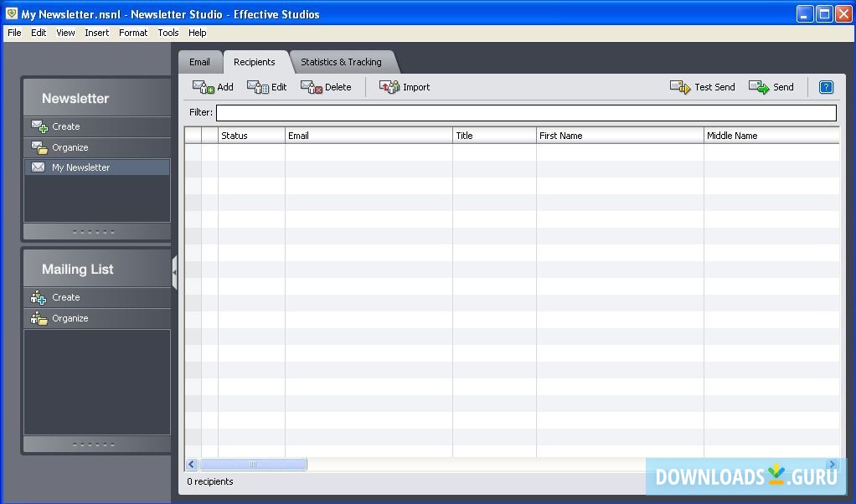Image resolution: width=856 pixels, height=504 pixels.
Task: Click the Newsletter panel bottom grip handle
Action: click(95, 232)
